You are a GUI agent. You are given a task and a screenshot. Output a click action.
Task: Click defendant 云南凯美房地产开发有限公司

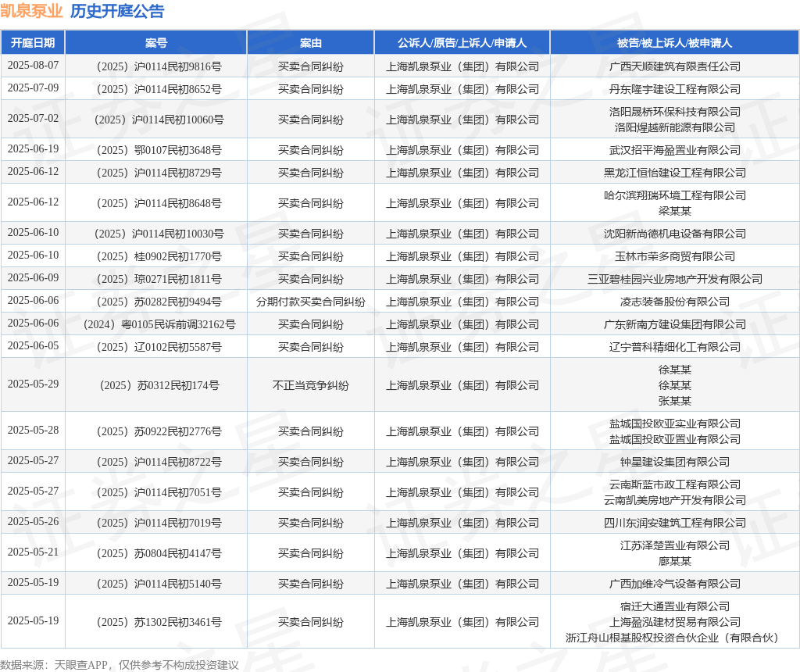674,500
